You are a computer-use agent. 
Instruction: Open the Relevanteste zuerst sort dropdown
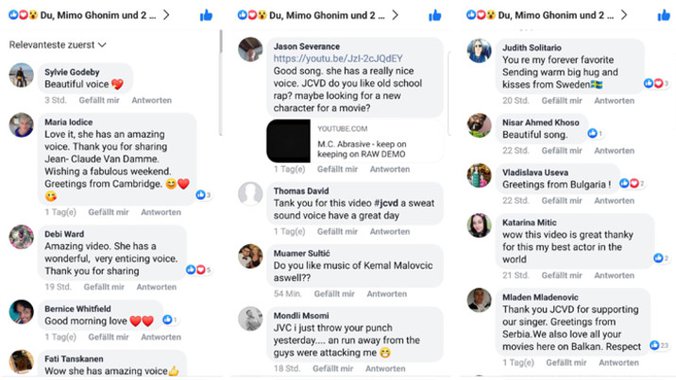coord(57,45)
